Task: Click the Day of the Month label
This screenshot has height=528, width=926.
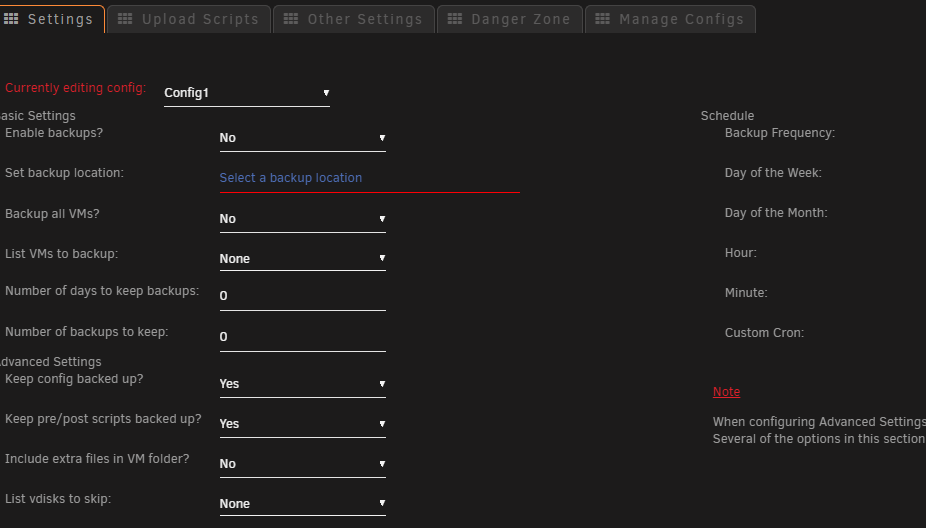Action: tap(776, 213)
